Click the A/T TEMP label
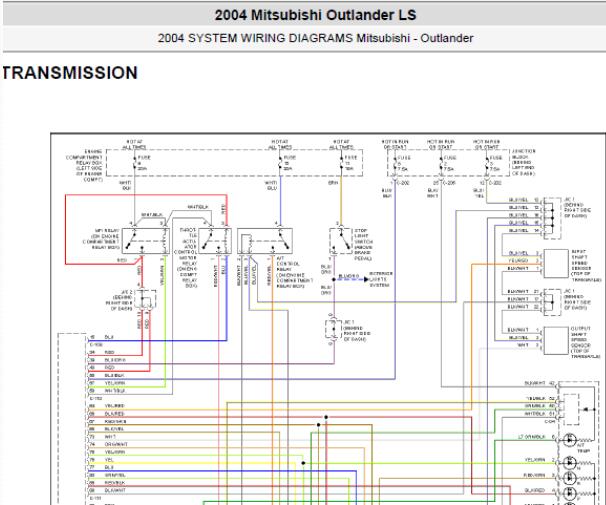The image size is (606, 505). [583, 448]
